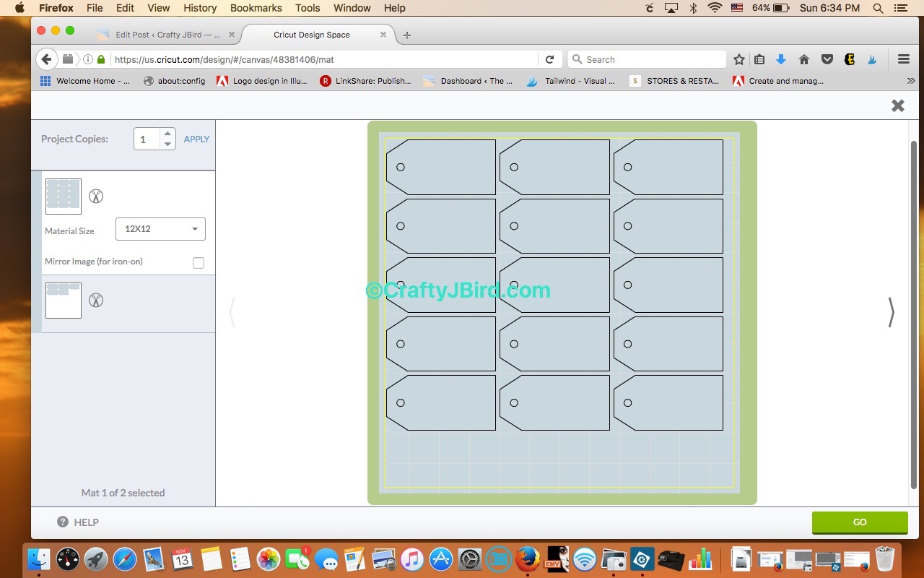Open Firefox home page icon
Image resolution: width=924 pixels, height=578 pixels.
pos(804,59)
